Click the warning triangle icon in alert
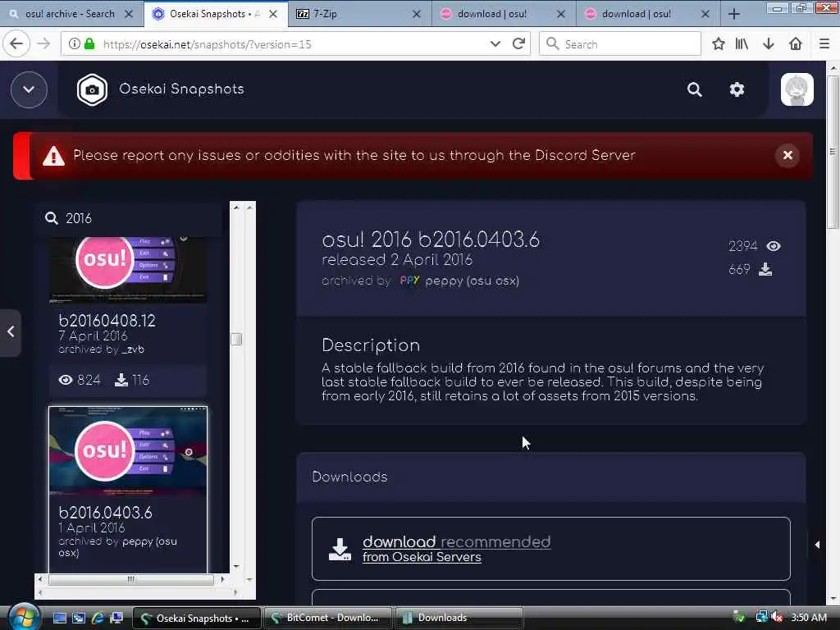 [53, 157]
